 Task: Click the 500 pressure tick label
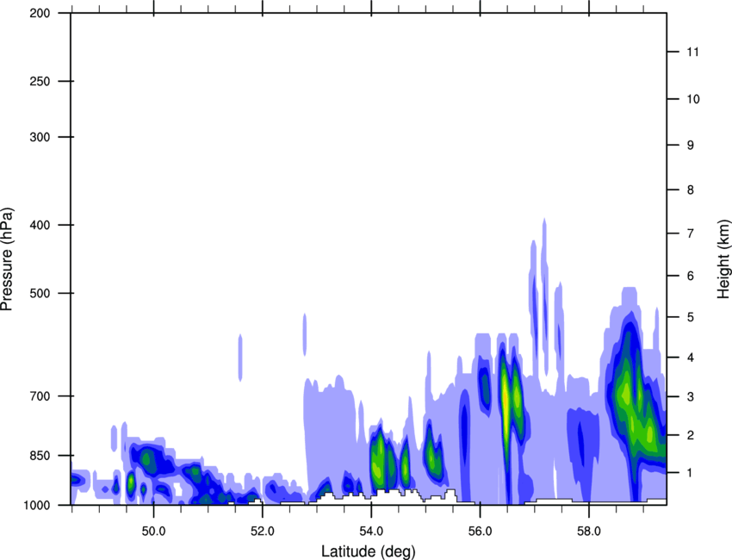click(40, 293)
